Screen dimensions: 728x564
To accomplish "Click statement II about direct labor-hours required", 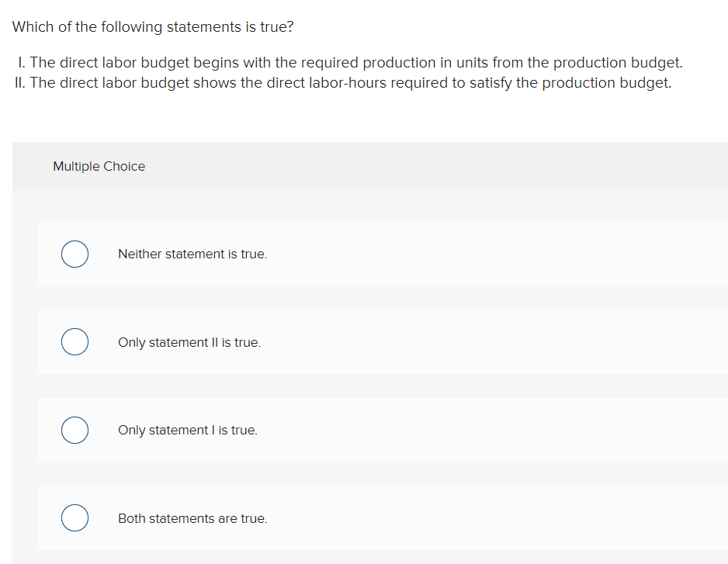I will point(350,82).
